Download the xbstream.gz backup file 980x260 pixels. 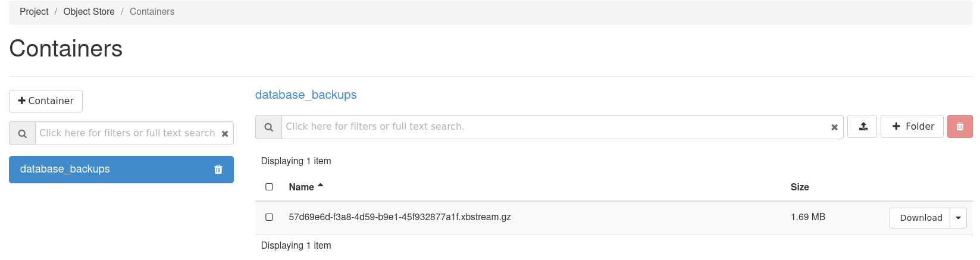click(x=920, y=218)
